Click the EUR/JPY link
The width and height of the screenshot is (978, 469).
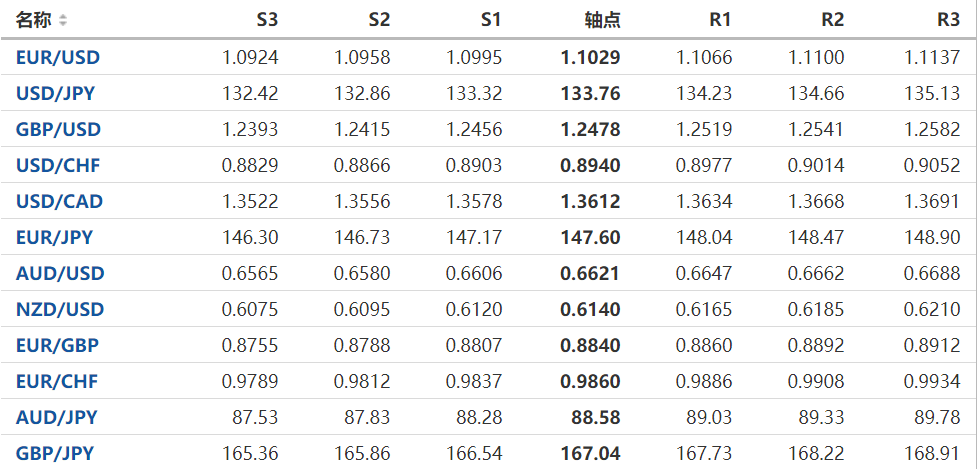pos(55,237)
